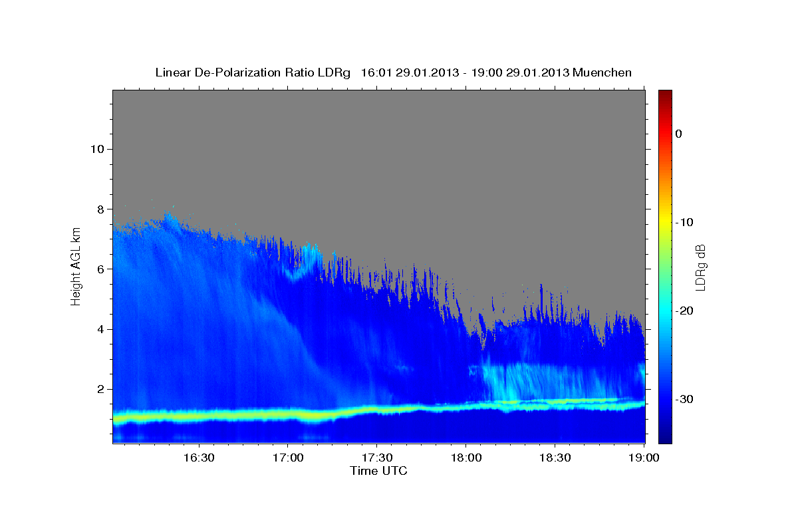Viewport: 798px width, 532px height.
Task: Click the "Height AGL km" axis label
Action: pos(76,266)
